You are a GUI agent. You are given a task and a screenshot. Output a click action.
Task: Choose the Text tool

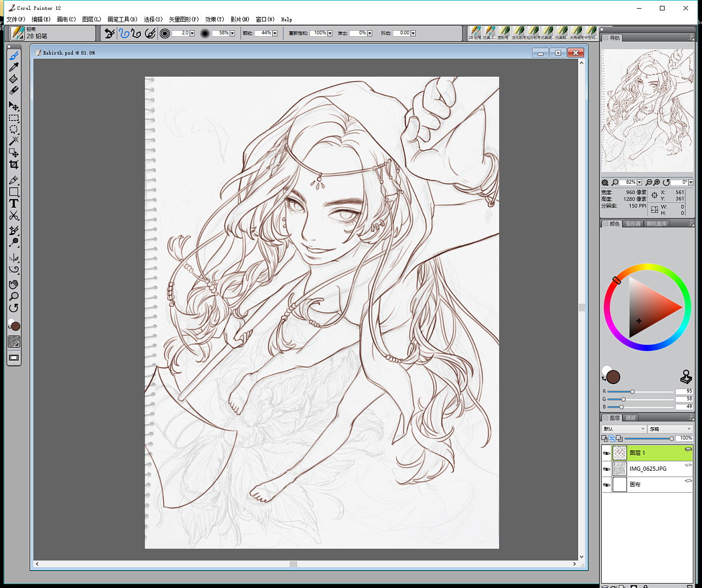pyautogui.click(x=14, y=203)
